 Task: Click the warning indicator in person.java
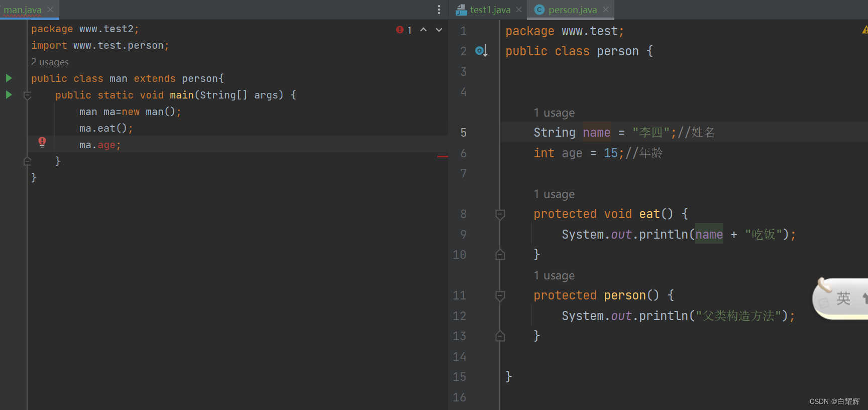[x=865, y=30]
